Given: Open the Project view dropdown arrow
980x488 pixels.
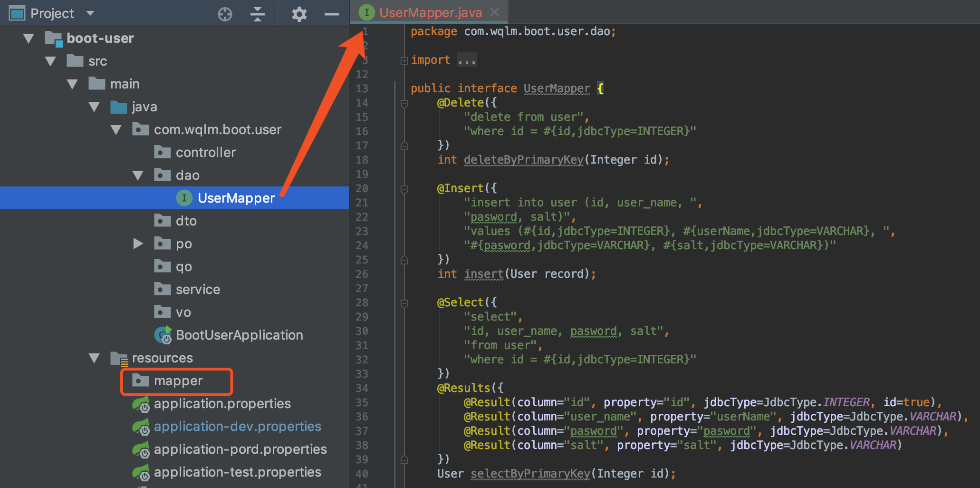Looking at the screenshot, I should click(90, 13).
